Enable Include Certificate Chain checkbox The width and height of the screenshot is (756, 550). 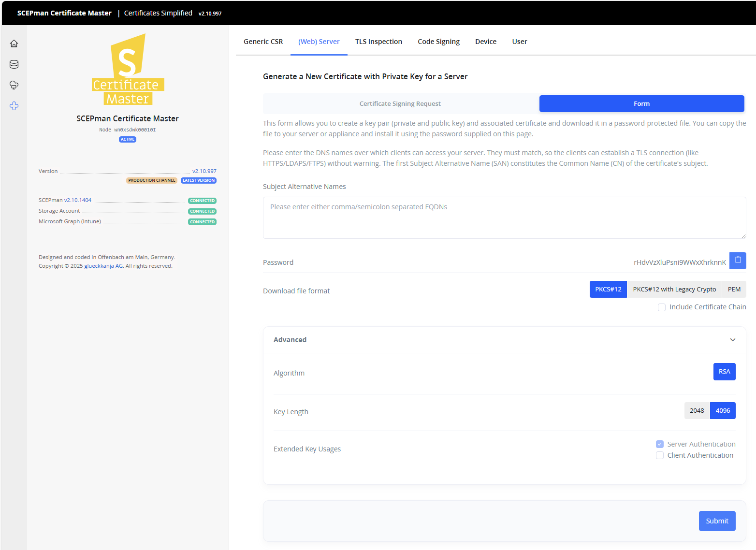point(662,307)
